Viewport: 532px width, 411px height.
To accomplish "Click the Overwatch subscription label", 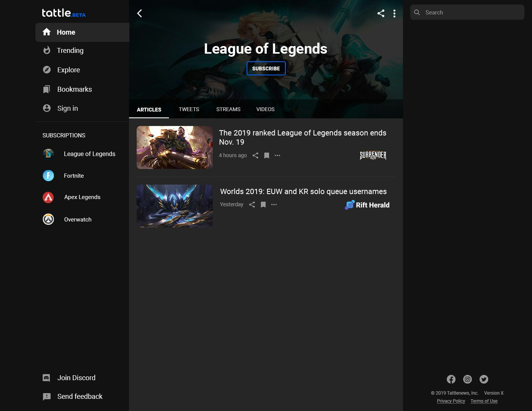I will [78, 220].
